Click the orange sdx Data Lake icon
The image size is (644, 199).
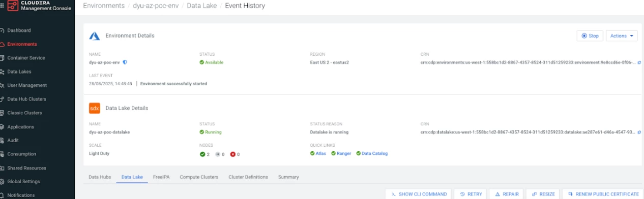point(95,108)
